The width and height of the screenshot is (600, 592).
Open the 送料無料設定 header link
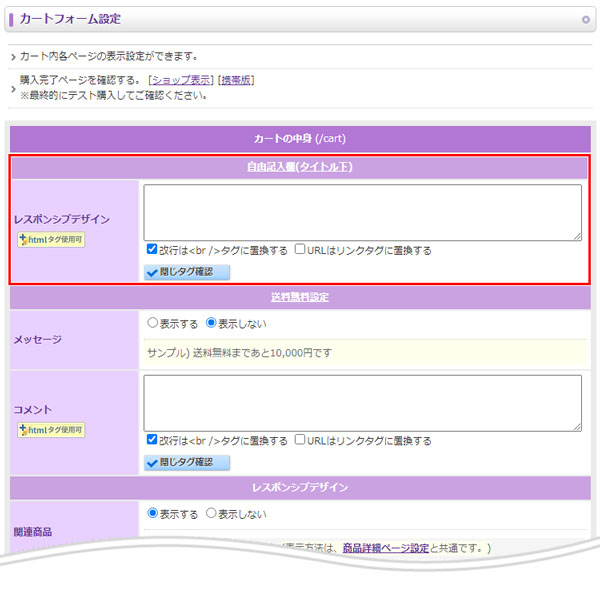(x=300, y=297)
